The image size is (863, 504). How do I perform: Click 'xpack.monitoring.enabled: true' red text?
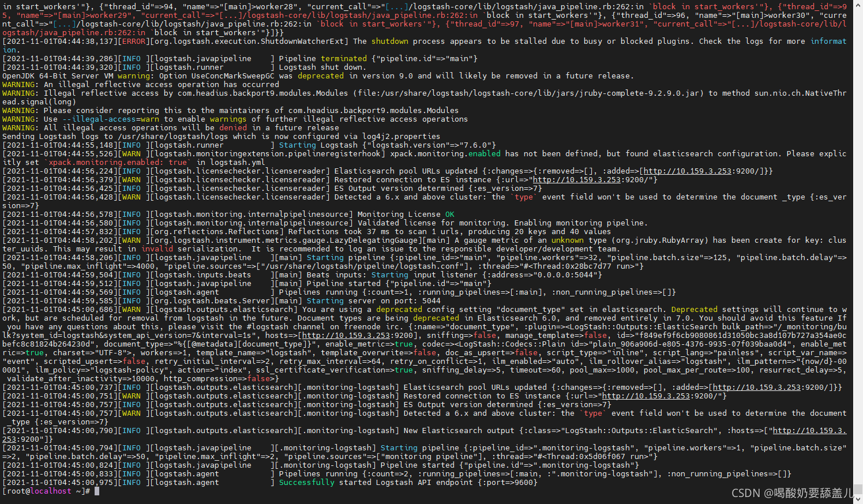118,163
